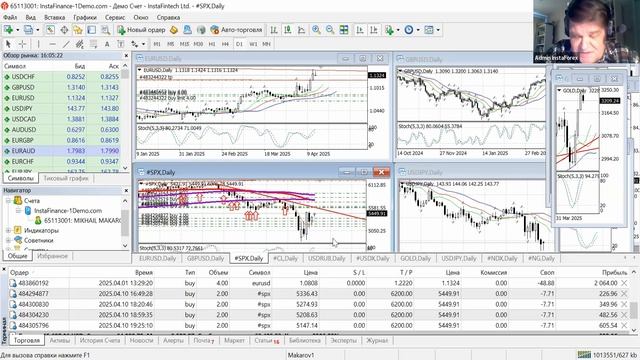640x360 pixels.
Task: Switch chart to line chart type
Action: click(302, 30)
